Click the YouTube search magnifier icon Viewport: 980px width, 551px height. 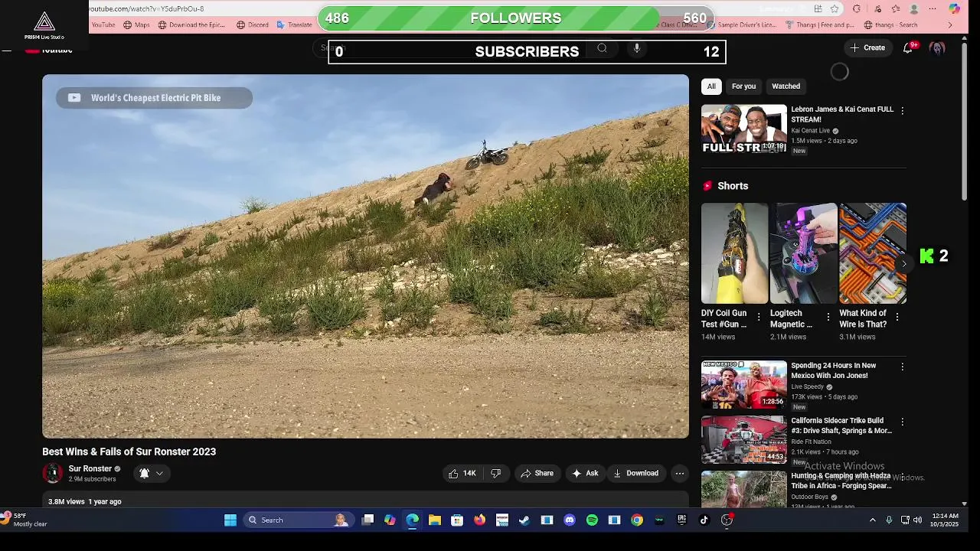click(602, 48)
